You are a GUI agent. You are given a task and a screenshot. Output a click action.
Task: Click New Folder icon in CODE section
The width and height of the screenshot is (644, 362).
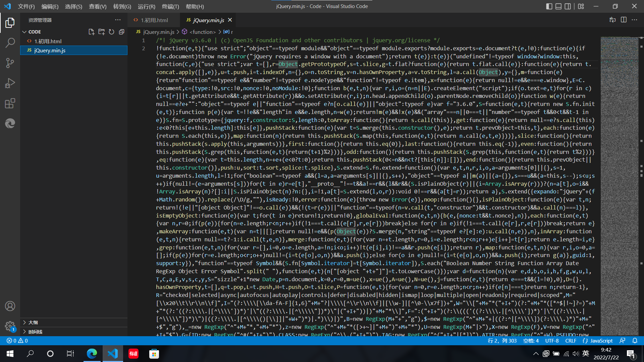click(x=101, y=32)
